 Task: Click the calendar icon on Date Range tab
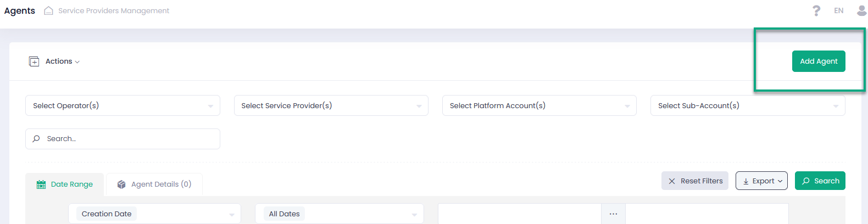[41, 184]
